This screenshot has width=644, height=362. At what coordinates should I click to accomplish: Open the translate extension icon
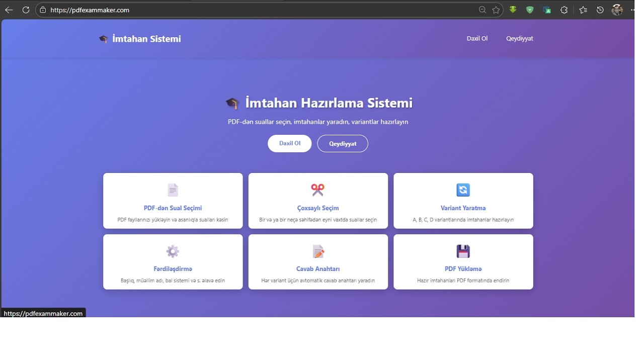[547, 10]
